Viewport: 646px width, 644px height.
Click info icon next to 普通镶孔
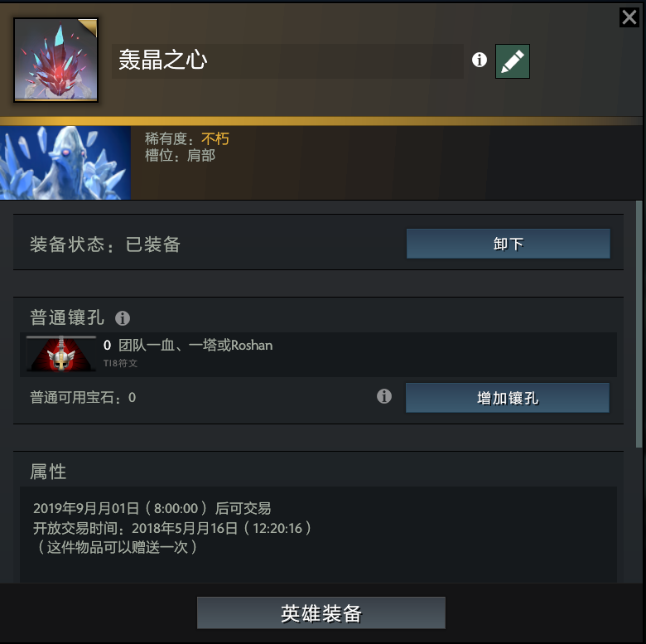pos(123,318)
